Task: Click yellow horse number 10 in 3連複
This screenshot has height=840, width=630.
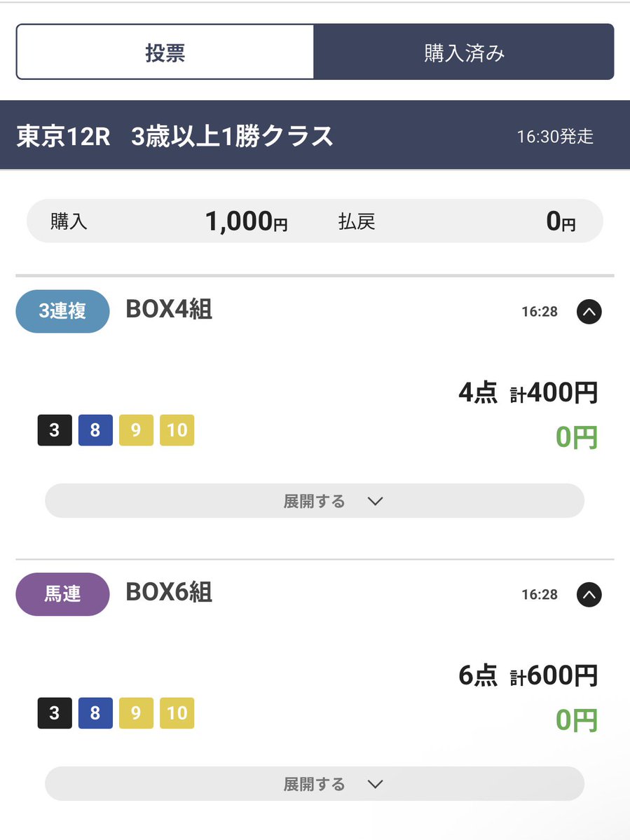Action: pos(177,430)
